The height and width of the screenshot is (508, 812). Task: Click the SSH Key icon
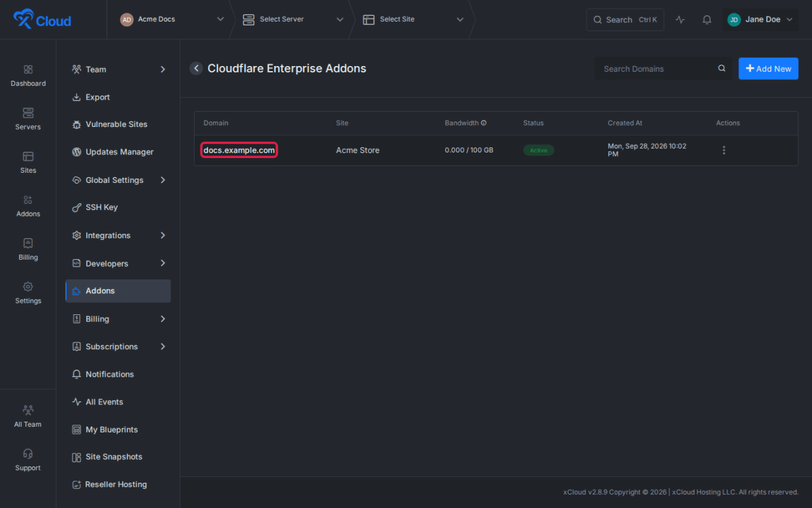tap(77, 208)
